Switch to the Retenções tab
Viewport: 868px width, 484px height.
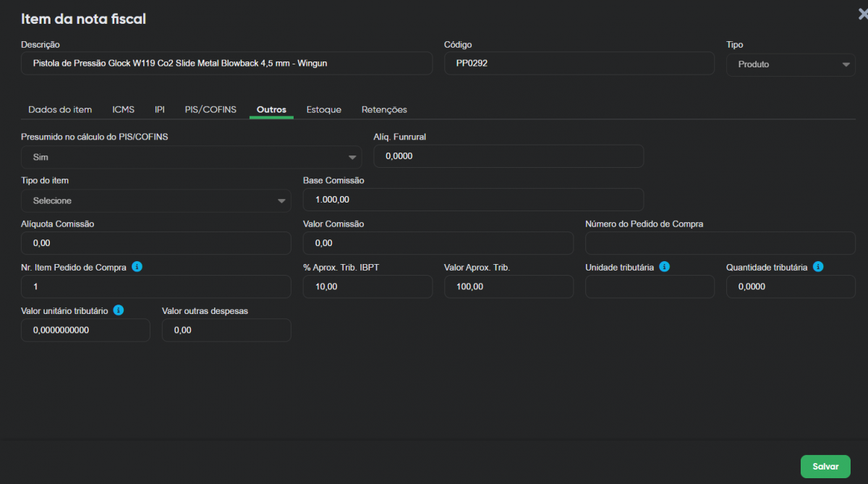[384, 110]
